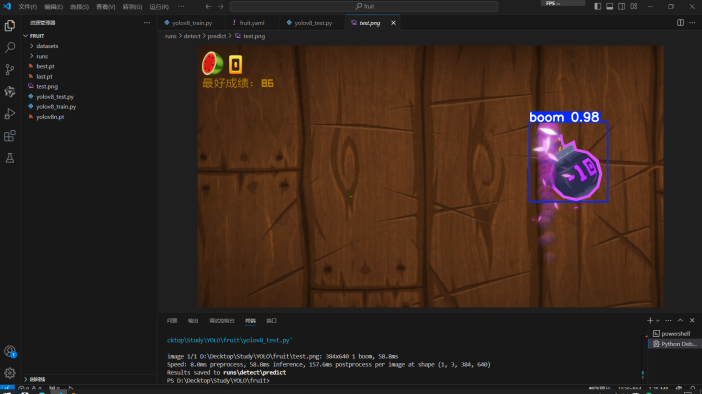This screenshot has width=702, height=394.
Task: Switch to yolov8_train.py editor tab
Action: click(x=192, y=23)
